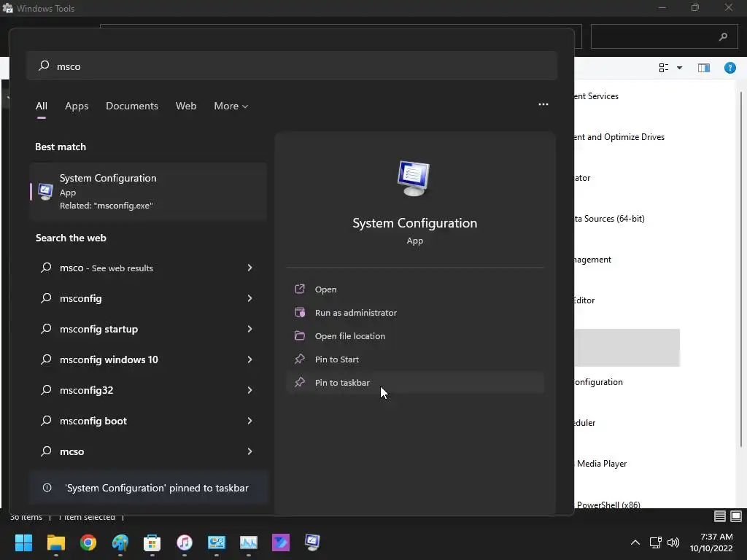Select the 'PowerShell (x86)' item in Windows Tools

(608, 505)
